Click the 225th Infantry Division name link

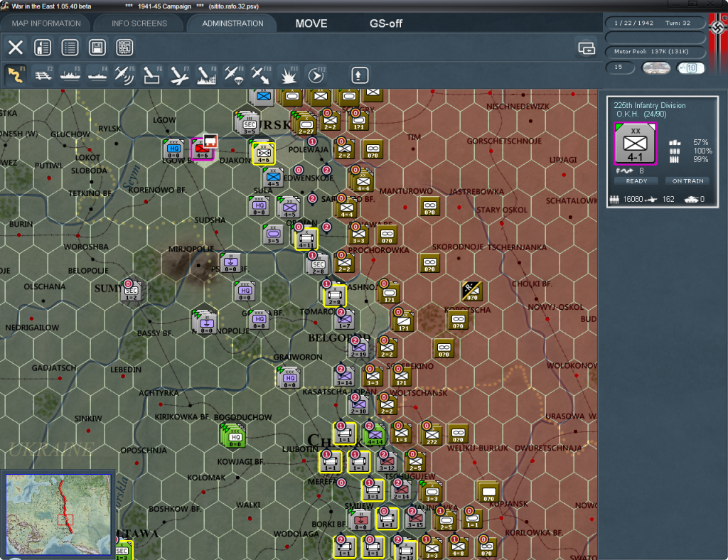pyautogui.click(x=650, y=105)
